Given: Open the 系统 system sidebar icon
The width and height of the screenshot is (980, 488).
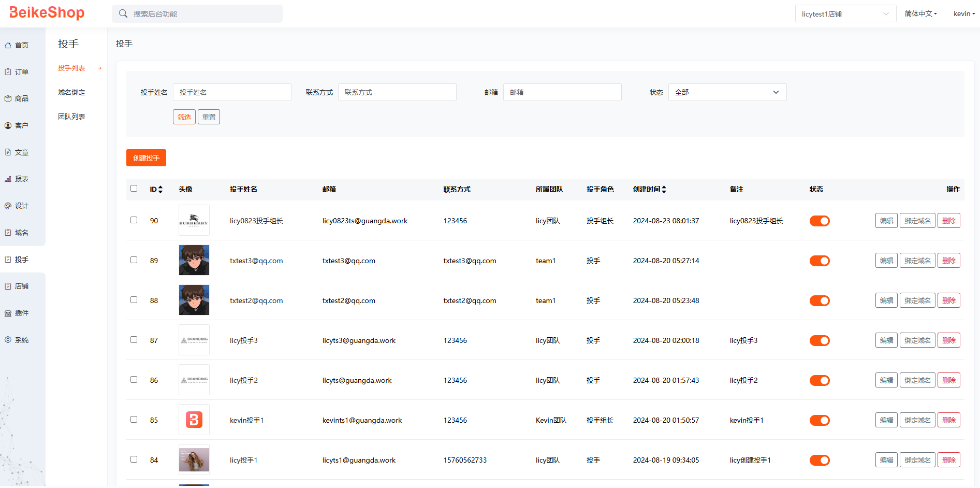Looking at the screenshot, I should click(x=8, y=340).
